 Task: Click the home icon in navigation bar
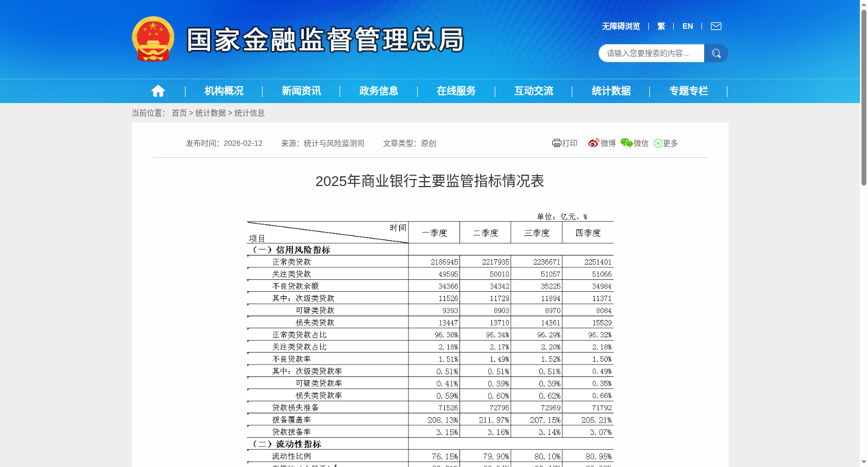pos(158,91)
